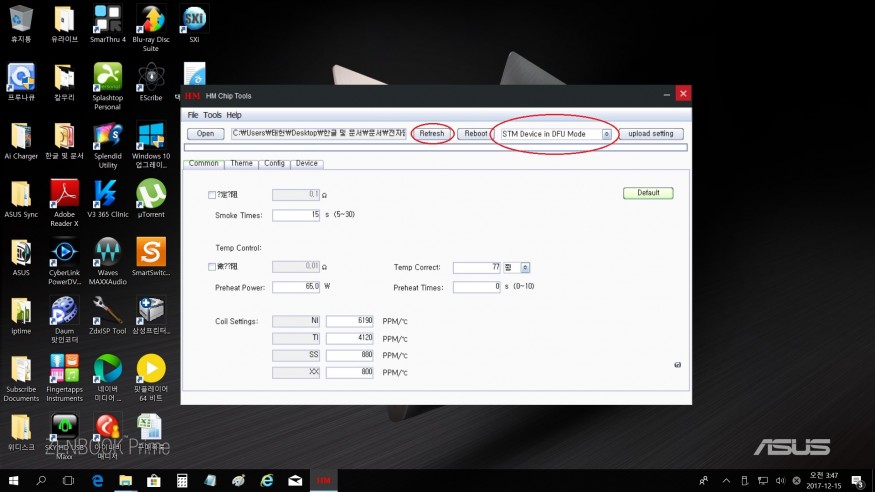Open the EScribe desktop icon
The width and height of the screenshot is (875, 492).
coord(151,81)
